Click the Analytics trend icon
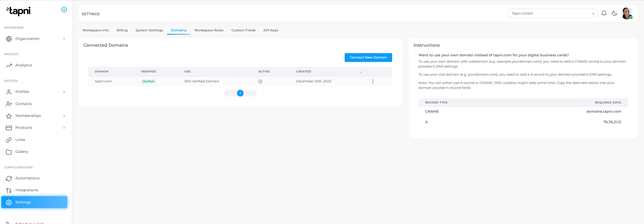This screenshot has width=644, height=224. click(x=9, y=65)
